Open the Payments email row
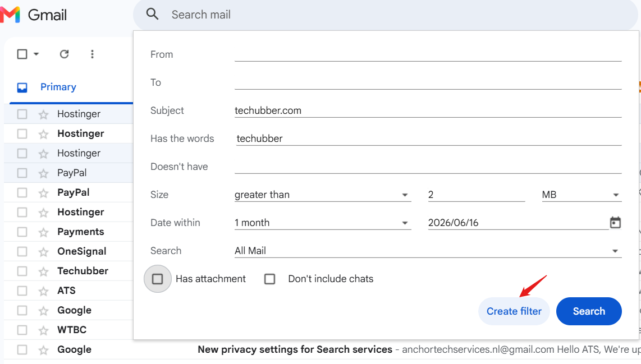The height and width of the screenshot is (364, 641). point(68,232)
